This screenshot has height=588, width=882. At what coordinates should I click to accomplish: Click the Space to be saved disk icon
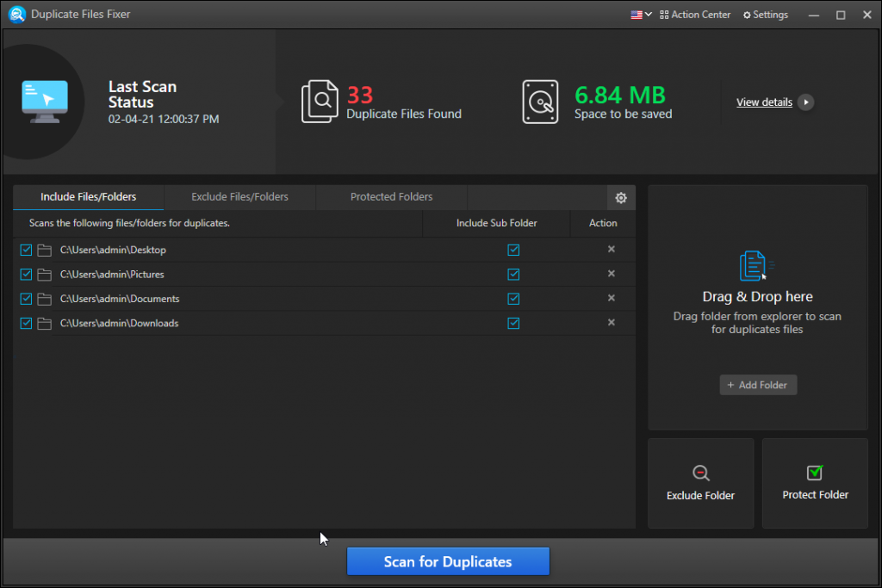pos(541,101)
